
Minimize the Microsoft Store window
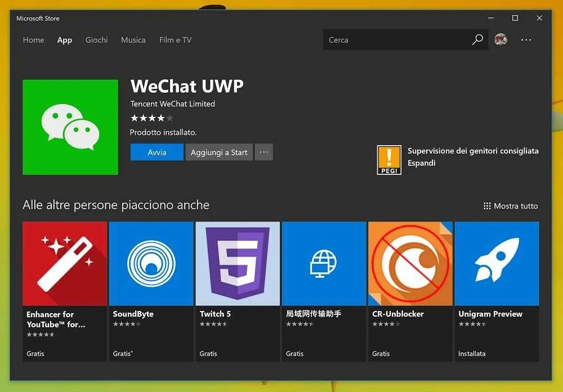[491, 18]
